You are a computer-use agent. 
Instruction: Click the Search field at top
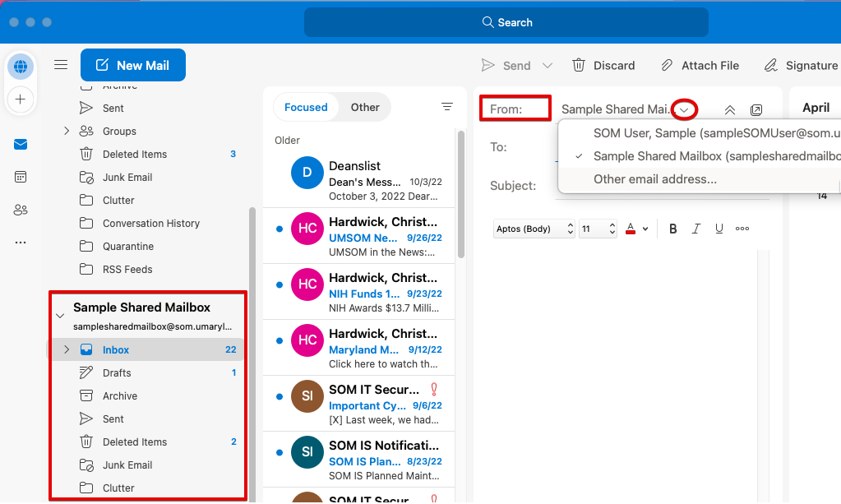(x=506, y=22)
